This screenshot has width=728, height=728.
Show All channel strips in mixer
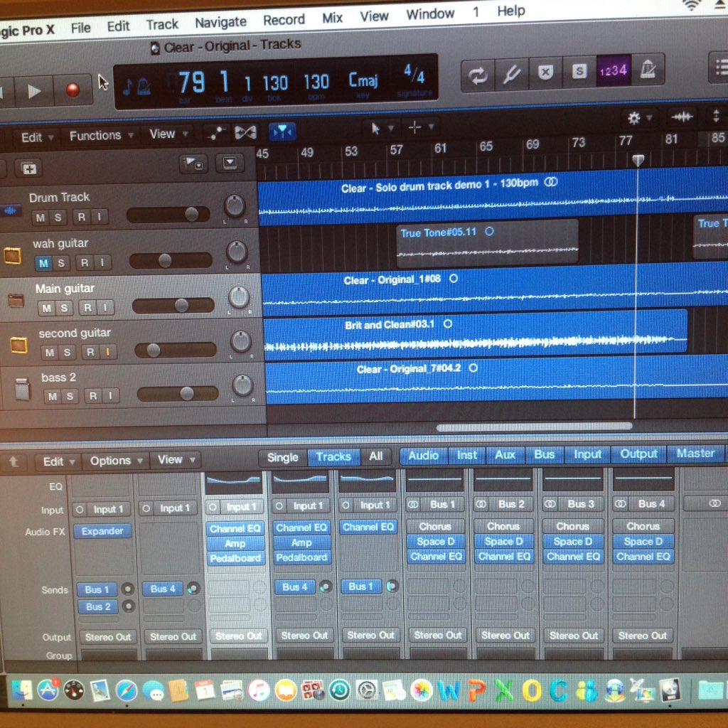[376, 456]
